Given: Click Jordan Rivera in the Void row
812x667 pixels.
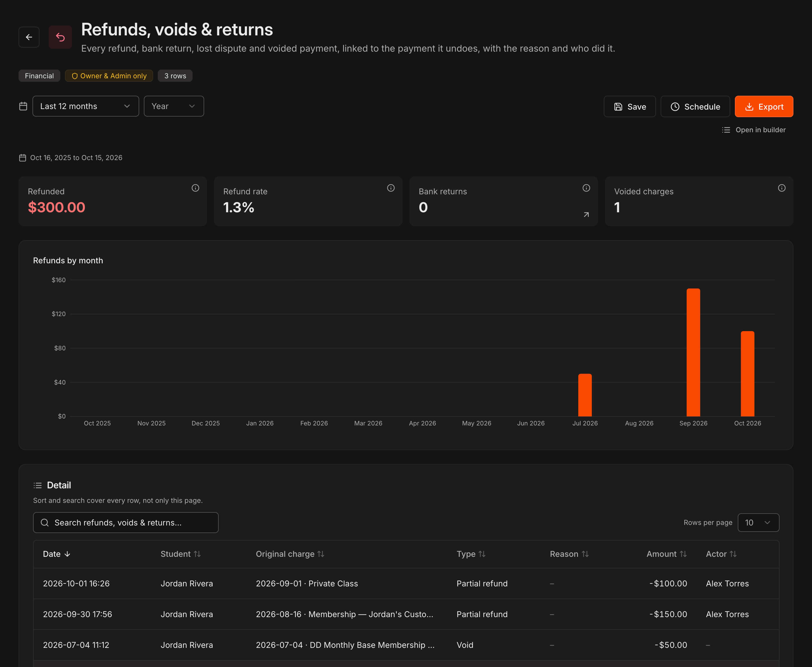Looking at the screenshot, I should 187,645.
